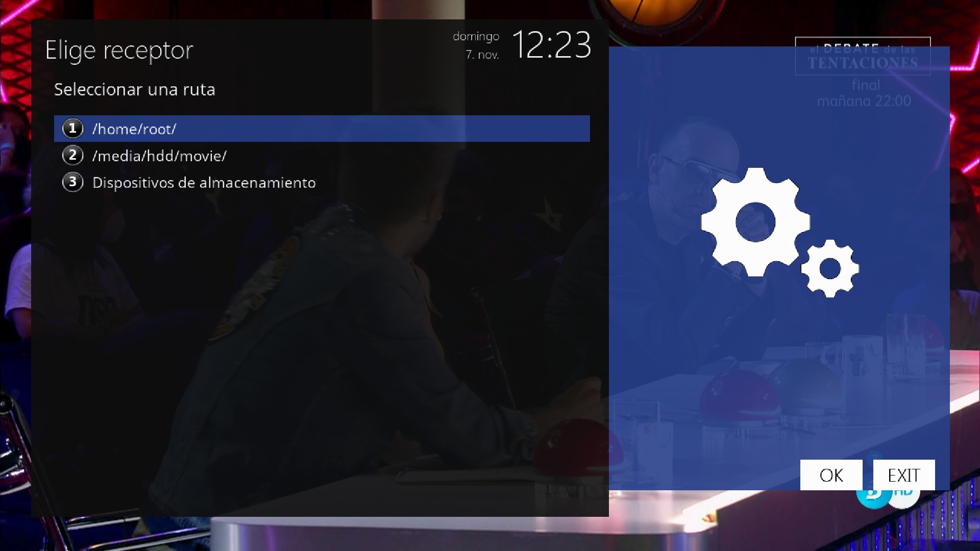Click the Debate de las Tentaciones logo

[863, 56]
